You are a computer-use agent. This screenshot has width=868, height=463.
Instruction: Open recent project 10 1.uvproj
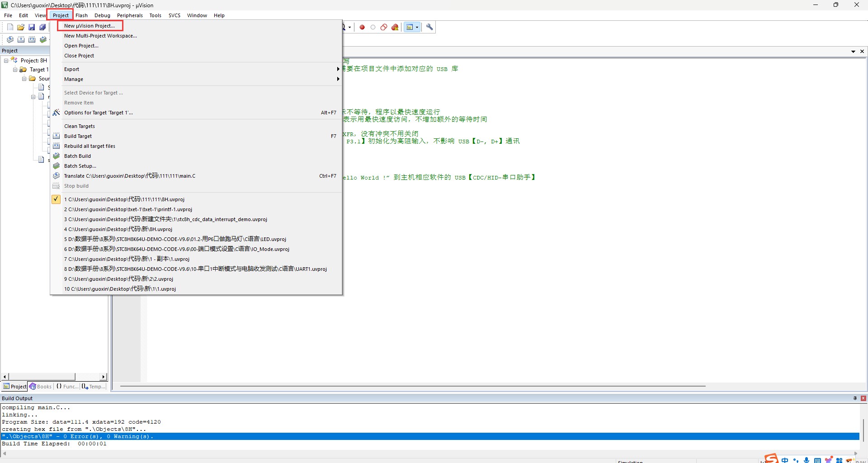pos(196,289)
